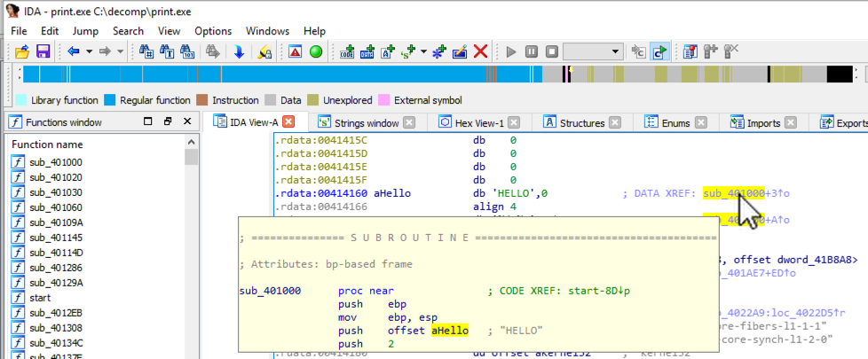Click the Save database floppy icon
Screen dimensions: 868x359
(x=42, y=51)
